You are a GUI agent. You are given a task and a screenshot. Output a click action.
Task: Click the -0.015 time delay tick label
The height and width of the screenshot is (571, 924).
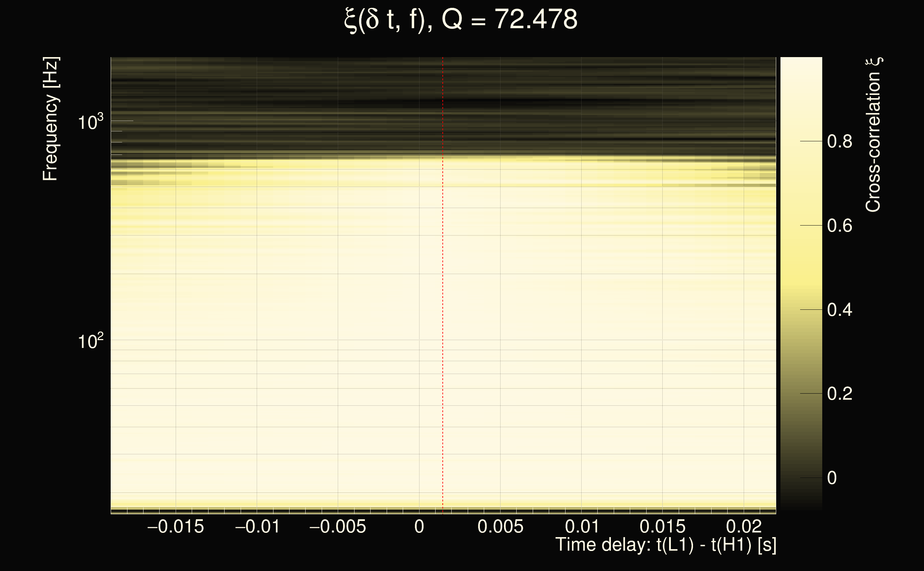click(176, 527)
